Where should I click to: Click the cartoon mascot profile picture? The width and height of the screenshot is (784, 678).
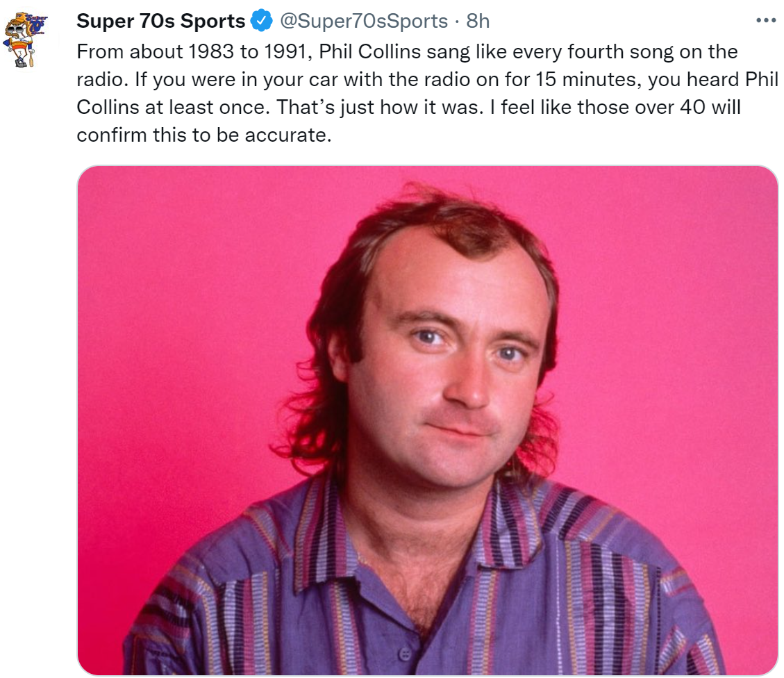(26, 40)
